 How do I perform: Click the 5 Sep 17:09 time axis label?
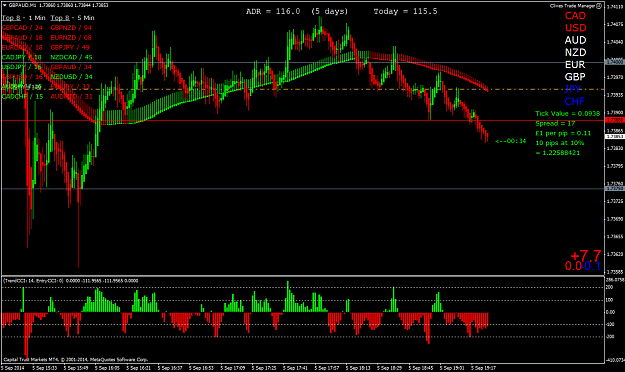pyautogui.click(x=232, y=368)
